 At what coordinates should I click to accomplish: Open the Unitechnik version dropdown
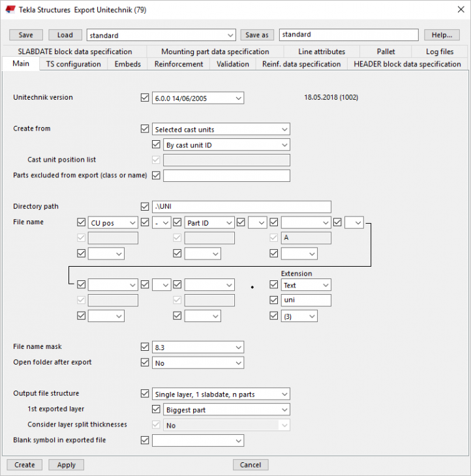point(198,98)
